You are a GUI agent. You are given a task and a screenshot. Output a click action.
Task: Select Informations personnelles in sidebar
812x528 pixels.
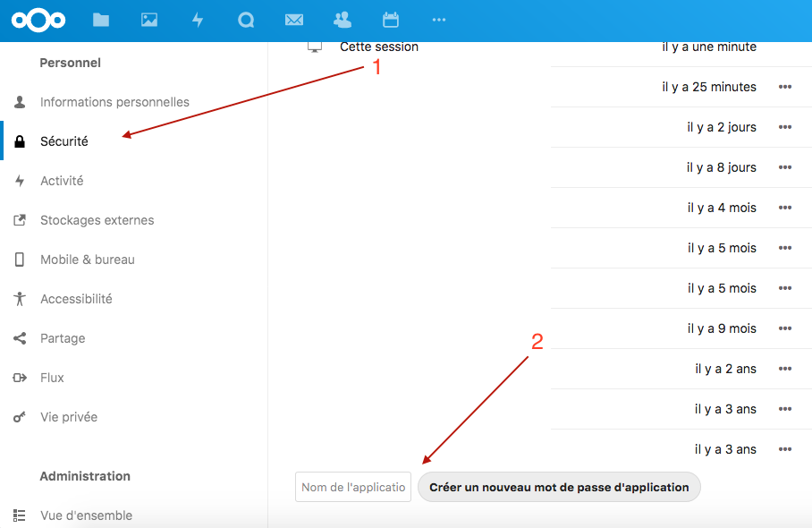[114, 101]
